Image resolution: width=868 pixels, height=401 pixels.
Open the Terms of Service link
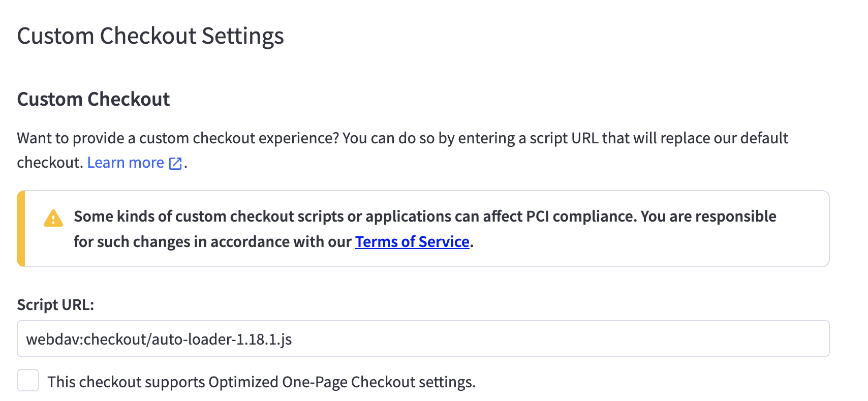click(x=412, y=242)
